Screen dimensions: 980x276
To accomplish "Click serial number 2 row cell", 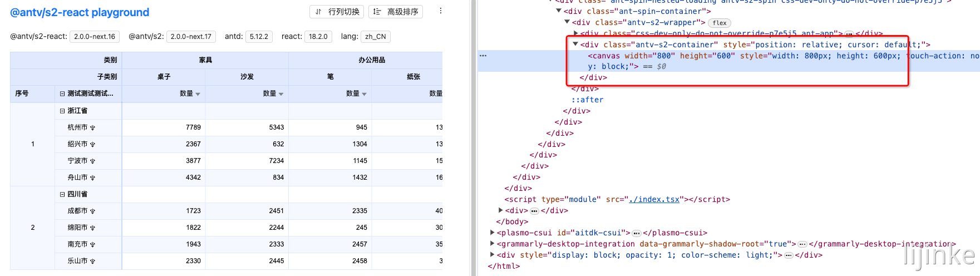I will 32,228.
